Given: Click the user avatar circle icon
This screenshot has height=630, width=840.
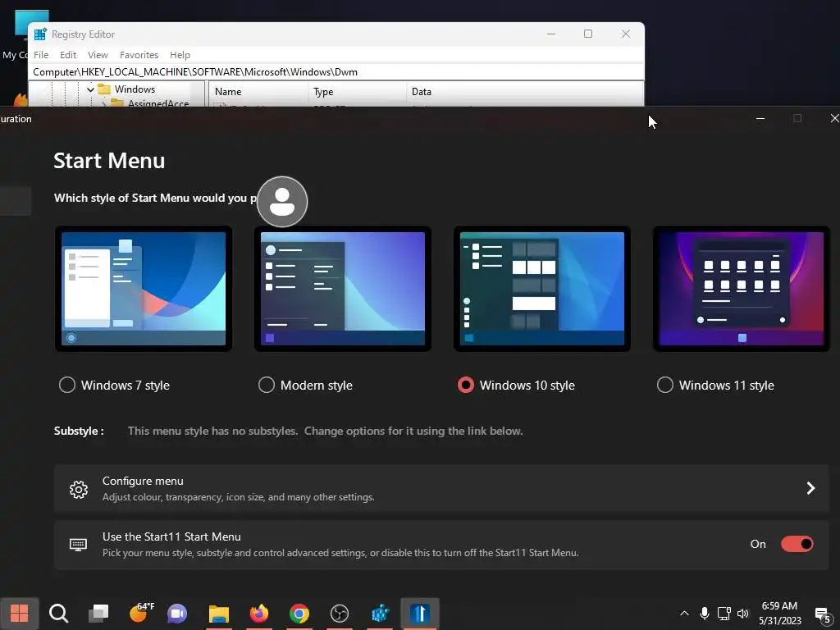Looking at the screenshot, I should tap(282, 202).
